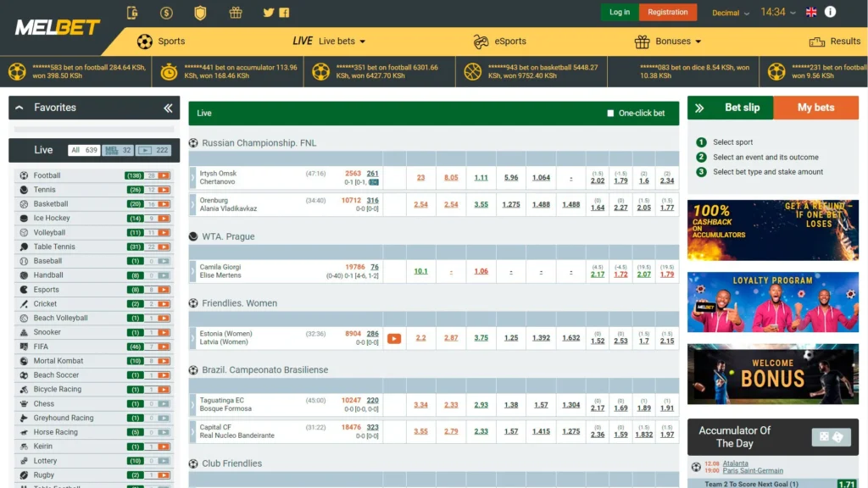Open the Decimal odds format dropdown
The height and width of the screenshot is (488, 868).
click(731, 13)
